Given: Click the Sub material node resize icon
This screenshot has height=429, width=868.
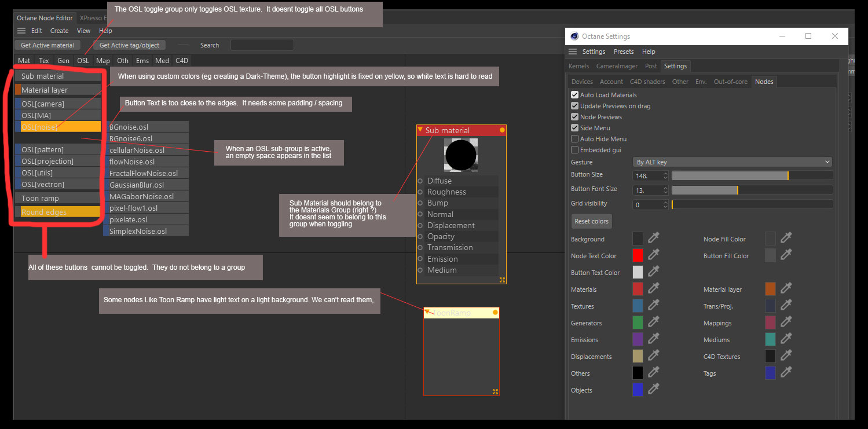Looking at the screenshot, I should pyautogui.click(x=502, y=280).
